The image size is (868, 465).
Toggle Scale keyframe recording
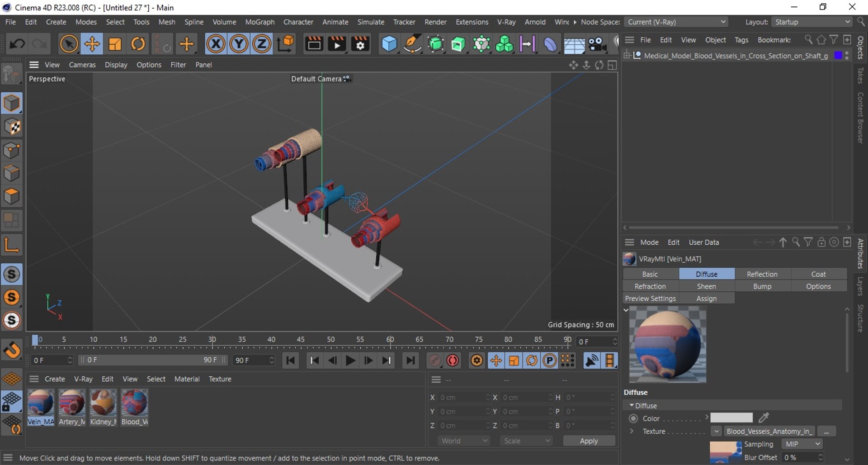[x=514, y=361]
